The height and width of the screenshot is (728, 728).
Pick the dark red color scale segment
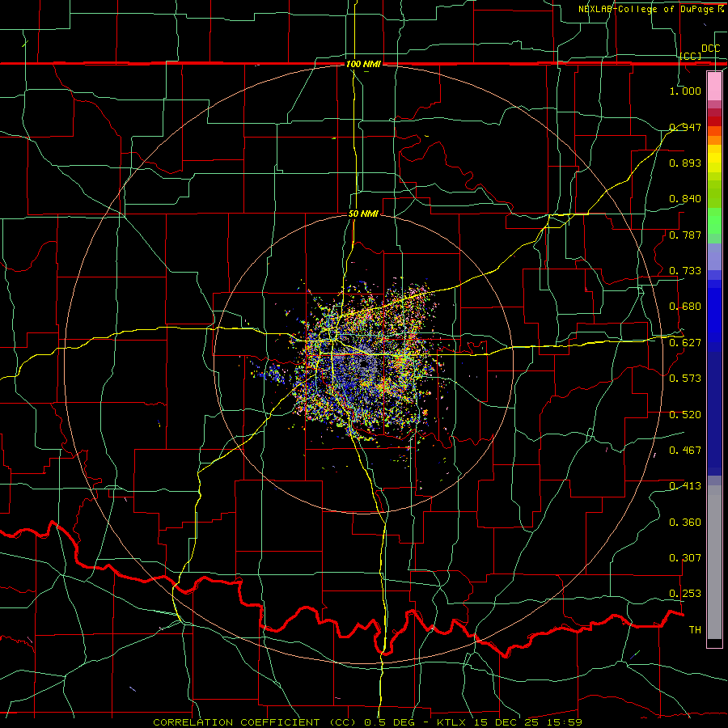(x=714, y=121)
